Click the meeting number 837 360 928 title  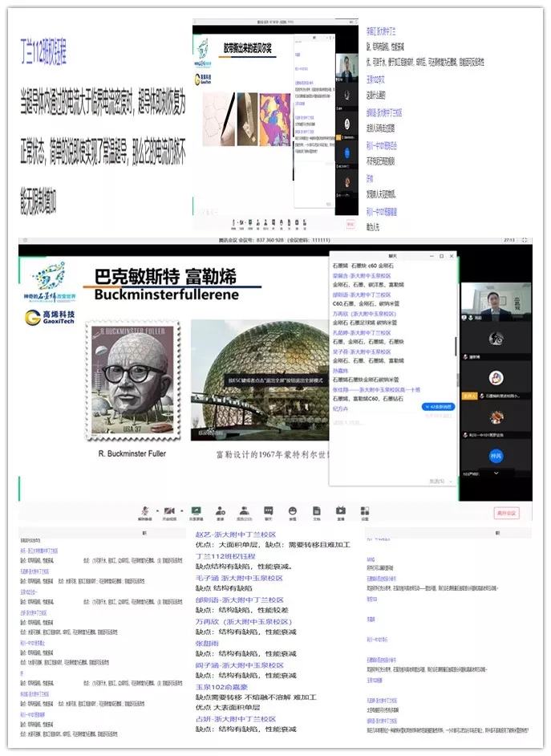tap(274, 240)
